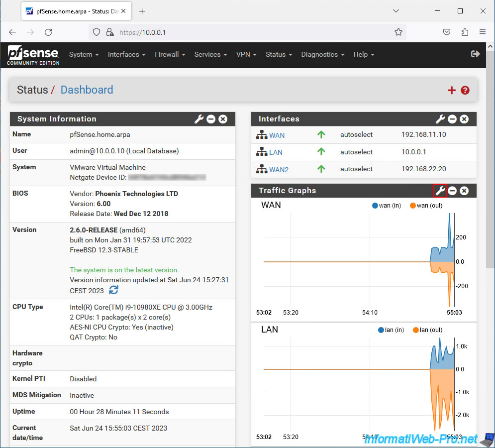Toggle the lan (out) legend series
Viewport: 495px width, 448px height.
tap(428, 330)
